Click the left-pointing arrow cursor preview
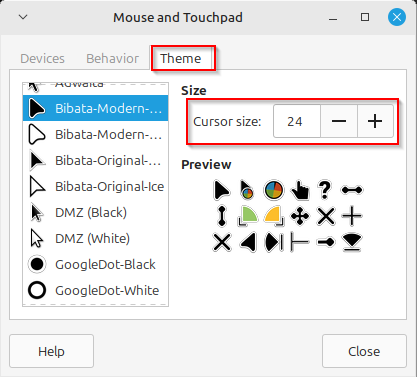Screen dimensions: 417x377 coord(248,242)
